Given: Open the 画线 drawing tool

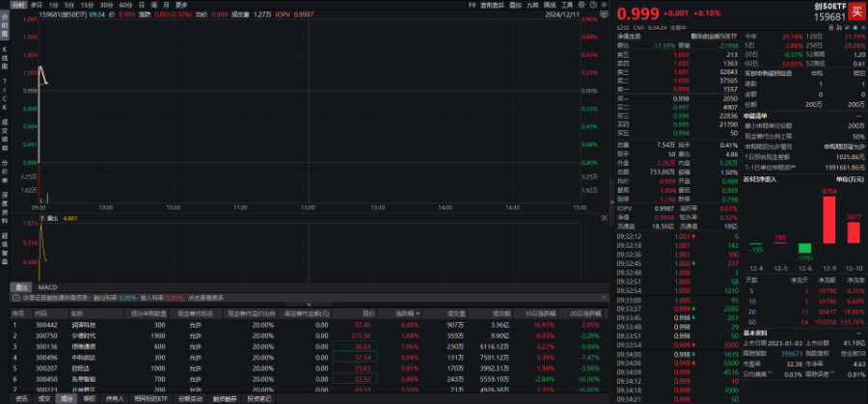Looking at the screenshot, I should 549,5.
